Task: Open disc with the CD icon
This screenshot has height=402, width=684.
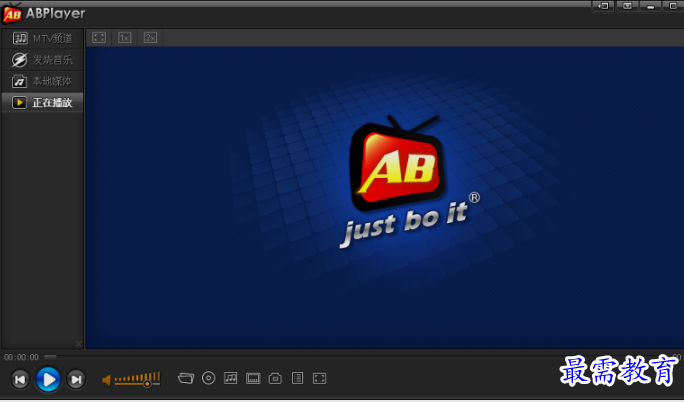Action: [209, 378]
